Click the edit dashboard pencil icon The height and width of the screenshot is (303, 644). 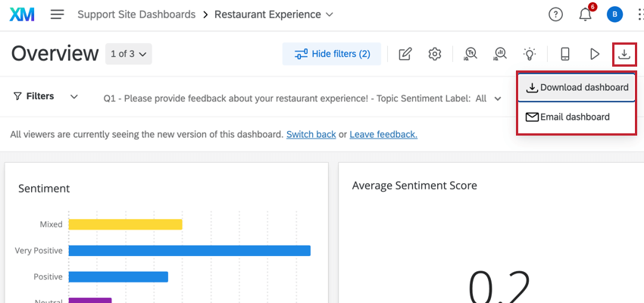click(x=405, y=54)
